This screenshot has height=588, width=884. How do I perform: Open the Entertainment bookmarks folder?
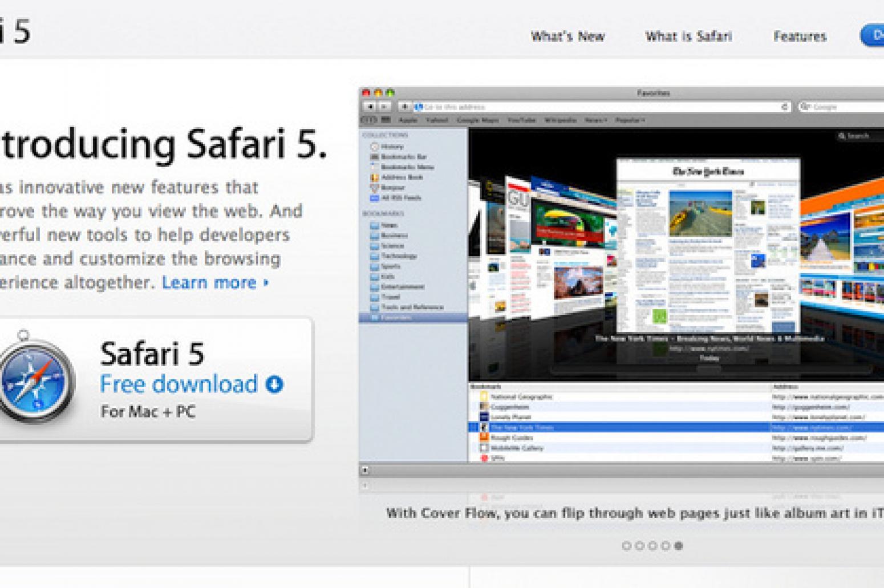pos(397,287)
